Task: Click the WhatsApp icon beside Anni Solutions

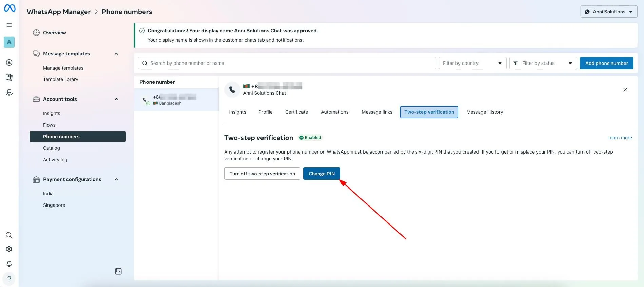Action: tap(587, 12)
